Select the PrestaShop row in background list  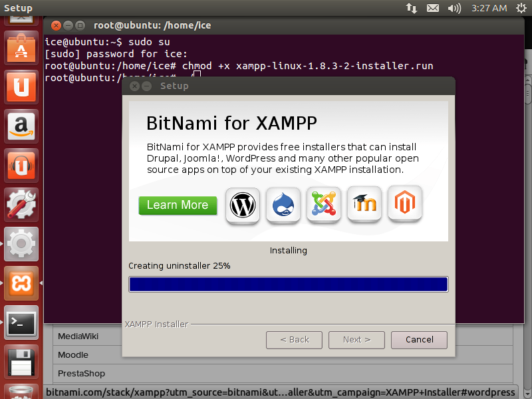[283, 374]
